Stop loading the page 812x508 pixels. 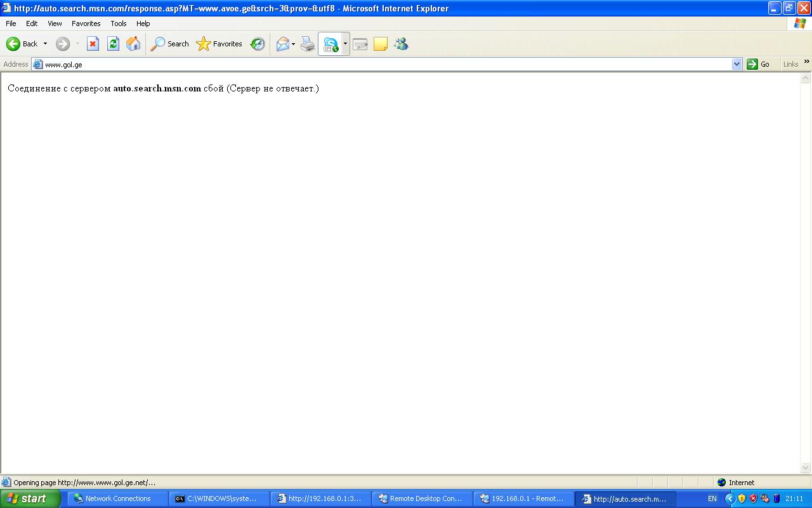(93, 44)
